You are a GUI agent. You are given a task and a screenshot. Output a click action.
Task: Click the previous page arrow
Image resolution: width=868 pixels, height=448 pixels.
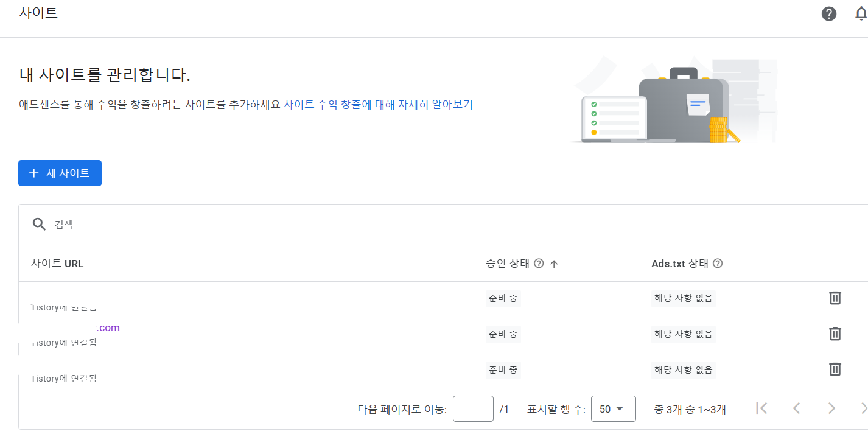[796, 408]
